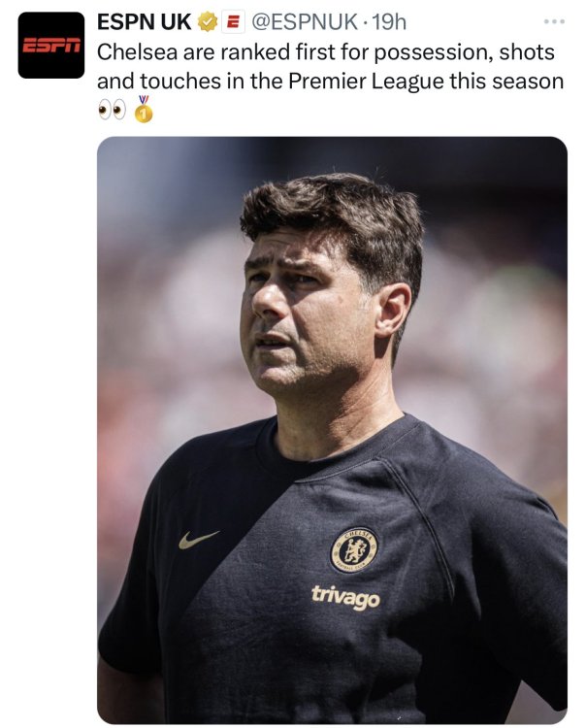
Task: Open the @ESPNUK handle link
Action: (305, 21)
